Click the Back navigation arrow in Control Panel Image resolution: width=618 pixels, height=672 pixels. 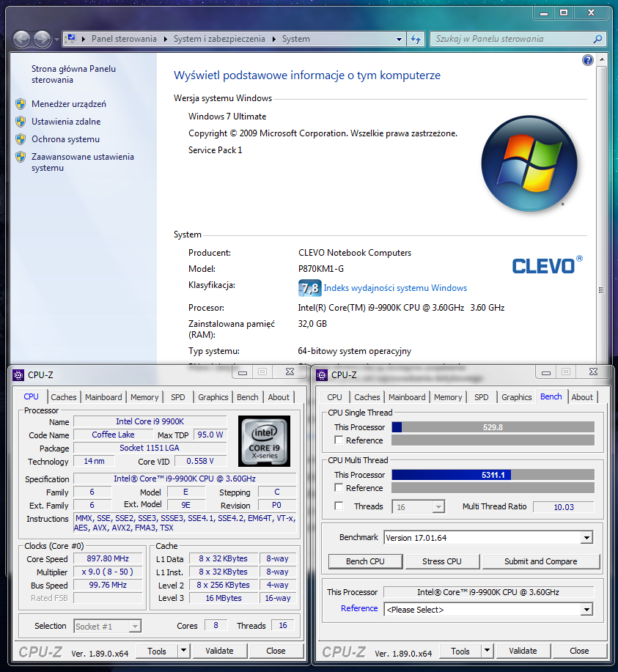click(x=21, y=40)
